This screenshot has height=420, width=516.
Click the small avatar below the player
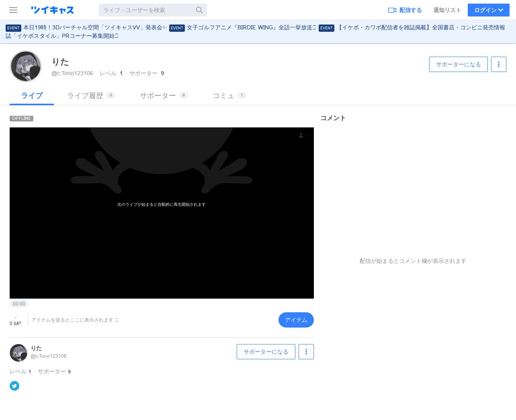tap(18, 353)
